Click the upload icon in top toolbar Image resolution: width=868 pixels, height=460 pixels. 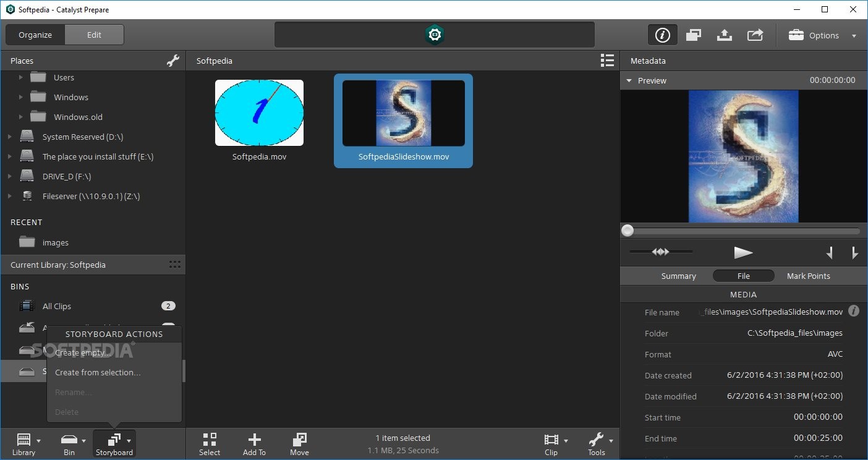point(724,35)
